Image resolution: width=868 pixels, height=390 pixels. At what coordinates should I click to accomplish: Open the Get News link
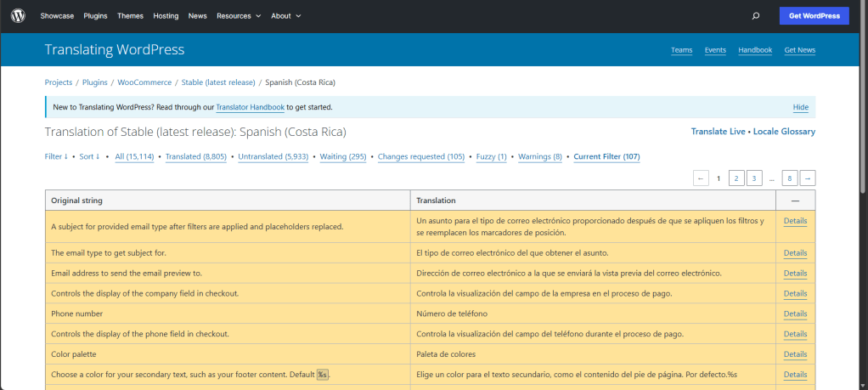click(800, 50)
